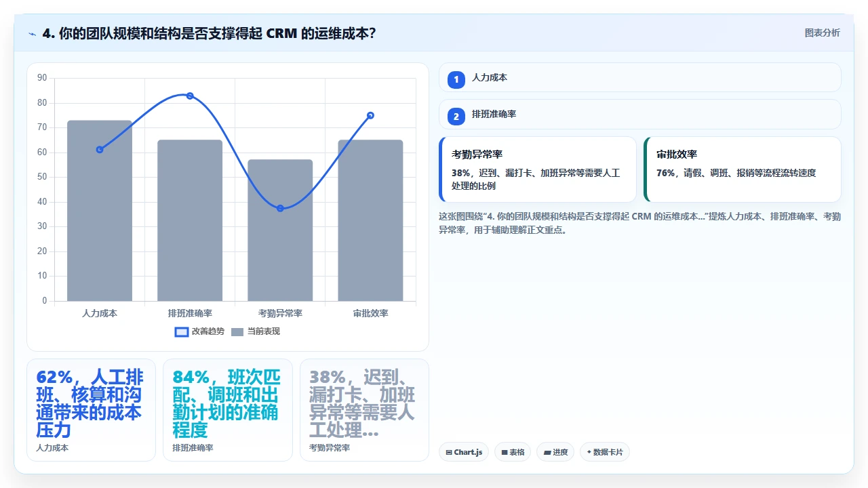The image size is (868, 488).
Task: Open the 62% 人力成本 data card
Action: tap(91, 410)
